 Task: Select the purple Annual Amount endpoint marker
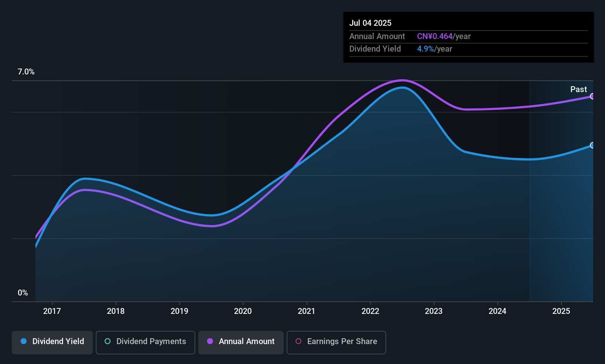(x=592, y=96)
